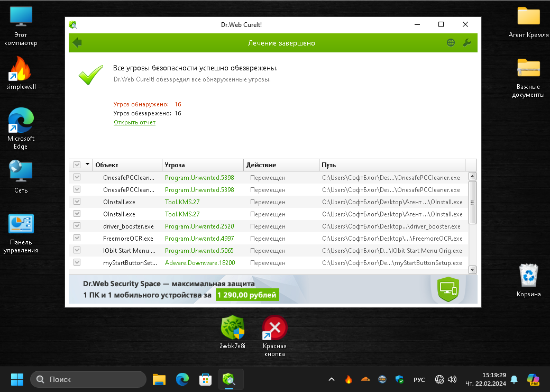Sort by the Объект column header
The height and width of the screenshot is (392, 550).
tap(127, 165)
